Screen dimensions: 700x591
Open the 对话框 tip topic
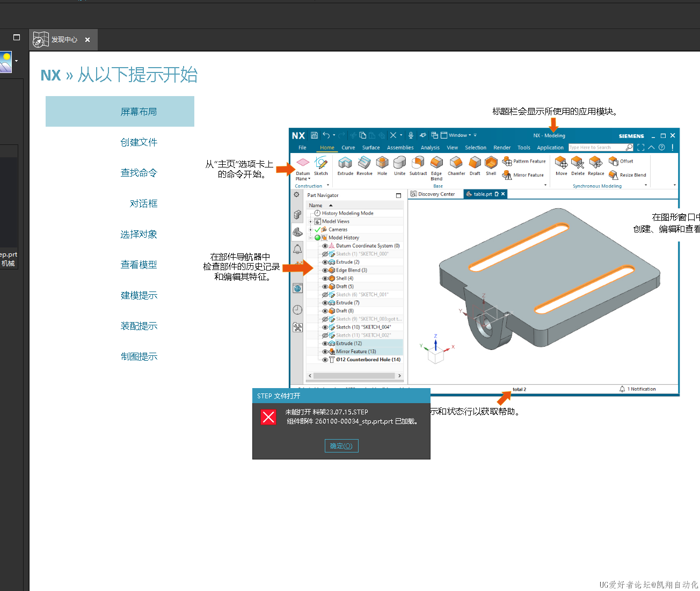coord(144,203)
